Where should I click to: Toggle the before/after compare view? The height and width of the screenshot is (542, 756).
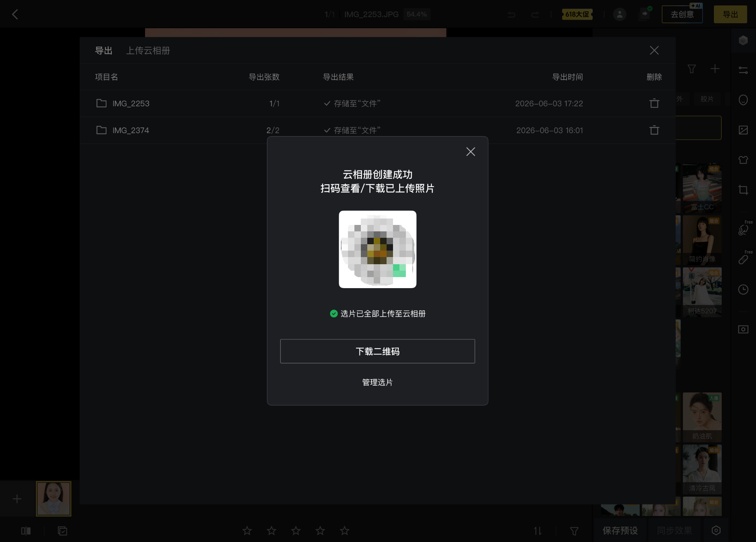(26, 531)
